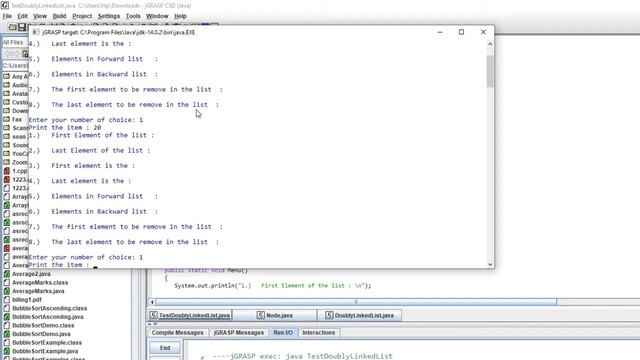This screenshot has width=640, height=360.
Task: Switch to Node.java tab
Action: tap(275, 316)
